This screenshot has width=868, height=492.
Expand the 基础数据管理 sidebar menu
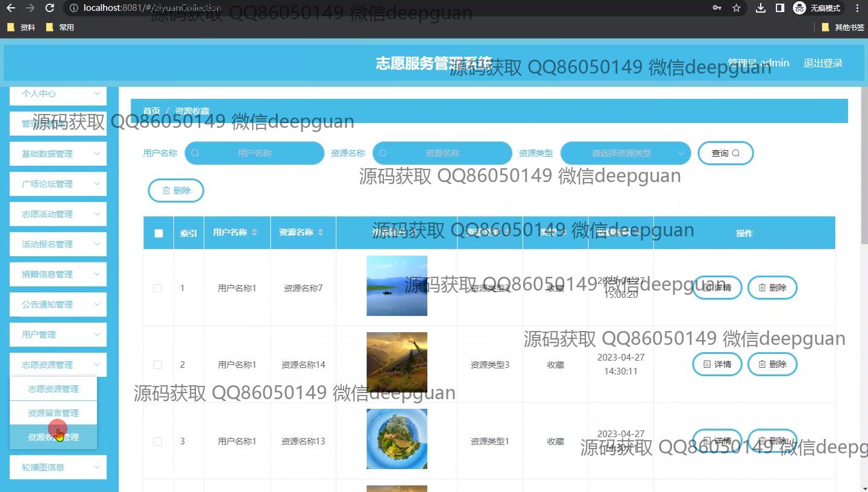pyautogui.click(x=58, y=154)
